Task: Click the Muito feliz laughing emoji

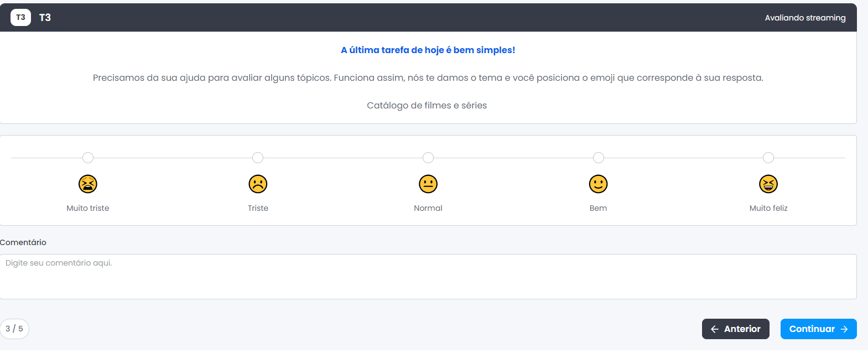Action: [x=768, y=184]
